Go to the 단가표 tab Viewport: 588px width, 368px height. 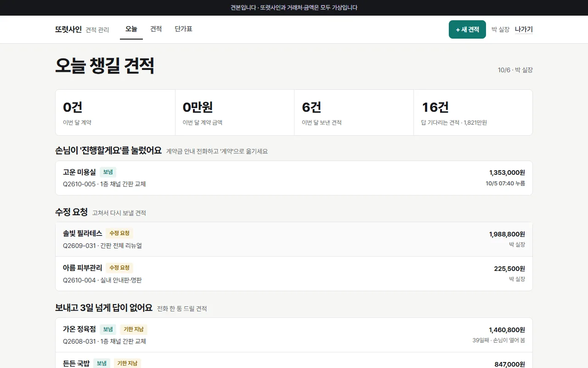coord(183,29)
